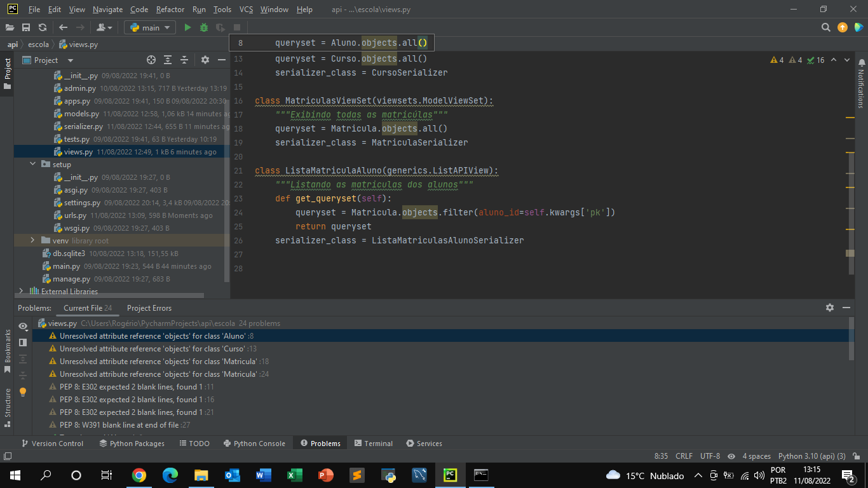Open the Version Control tool window
The height and width of the screenshot is (488, 868).
[52, 444]
